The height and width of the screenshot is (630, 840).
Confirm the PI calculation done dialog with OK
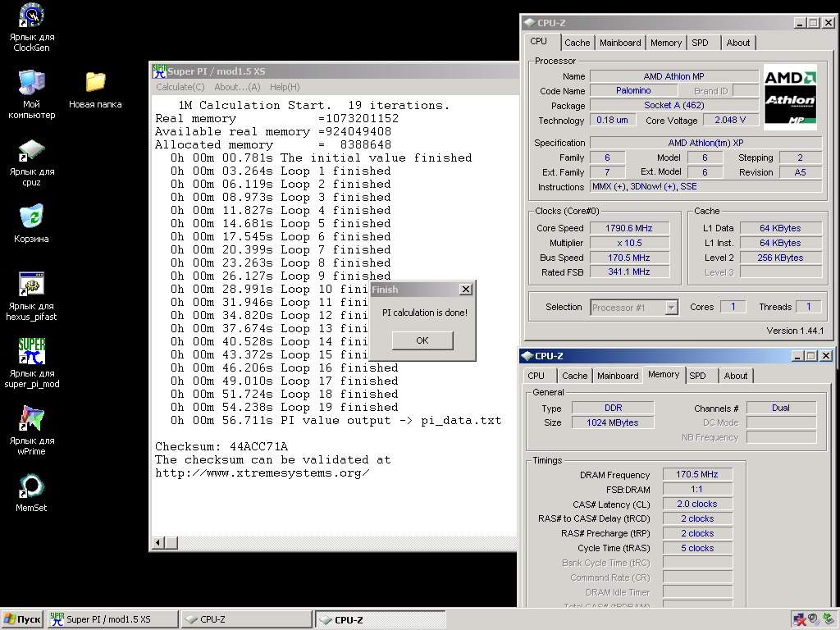(422, 340)
